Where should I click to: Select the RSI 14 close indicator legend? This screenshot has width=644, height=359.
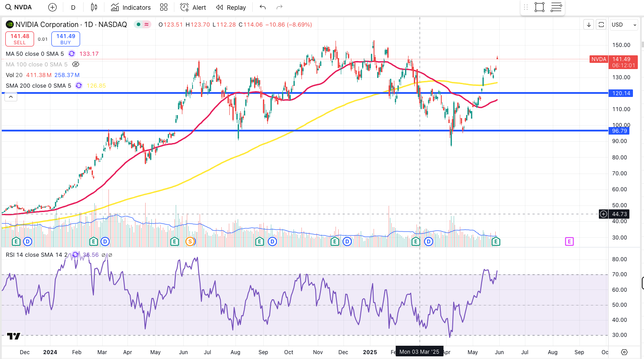coord(36,255)
